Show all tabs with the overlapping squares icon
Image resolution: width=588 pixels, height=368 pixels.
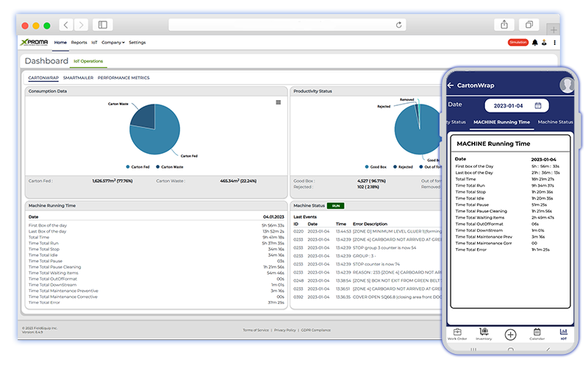(x=529, y=25)
